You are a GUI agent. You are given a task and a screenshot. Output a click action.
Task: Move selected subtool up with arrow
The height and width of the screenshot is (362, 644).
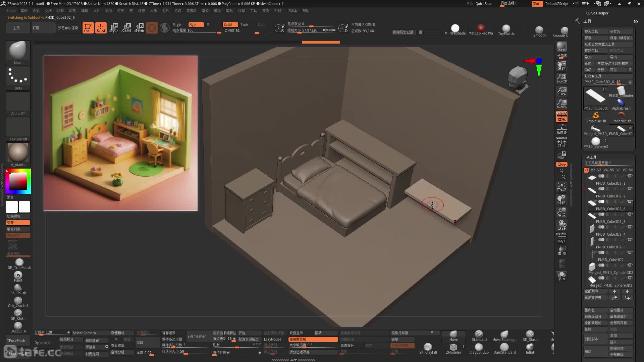(614, 291)
